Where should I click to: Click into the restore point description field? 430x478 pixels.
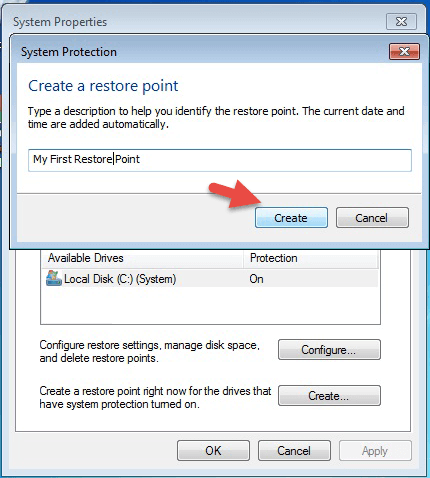pyautogui.click(x=220, y=160)
